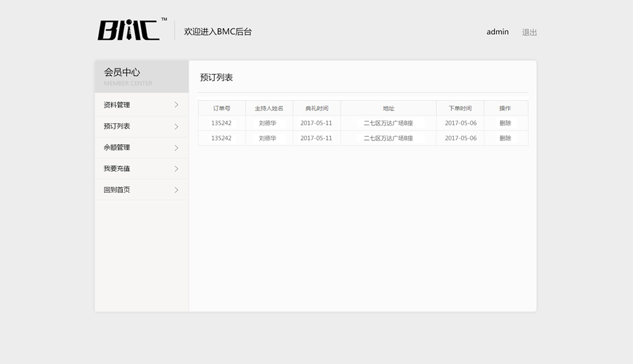Click the 会员中心 sidebar header
This screenshot has width=633, height=364.
point(122,73)
